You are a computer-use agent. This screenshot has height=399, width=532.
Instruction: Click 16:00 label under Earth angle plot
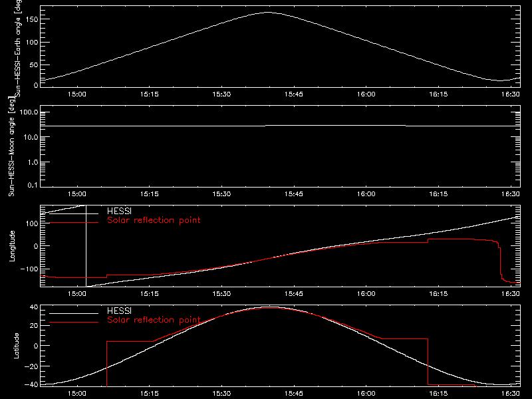366,94
